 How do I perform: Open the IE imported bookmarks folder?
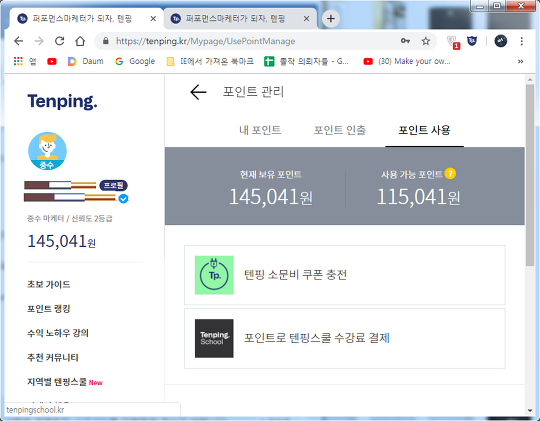tap(210, 61)
